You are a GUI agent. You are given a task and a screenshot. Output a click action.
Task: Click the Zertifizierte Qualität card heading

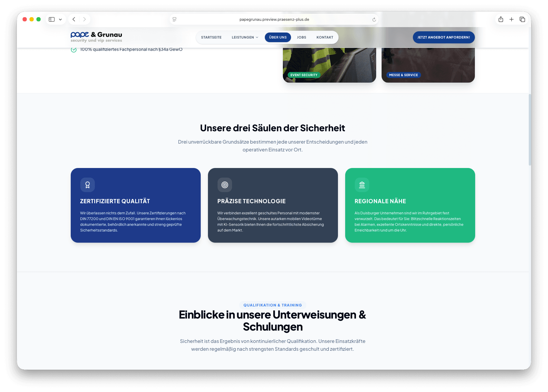point(115,201)
